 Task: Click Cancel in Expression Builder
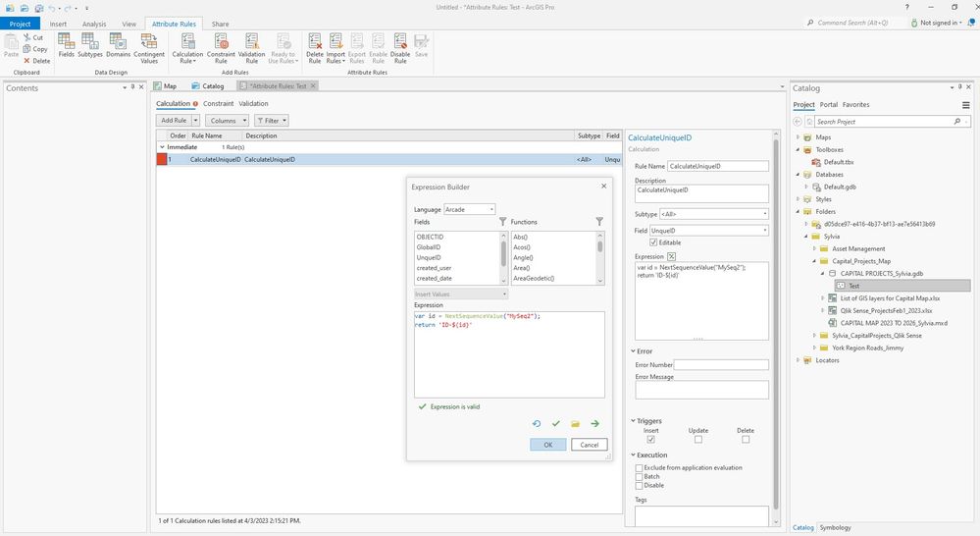click(x=590, y=445)
